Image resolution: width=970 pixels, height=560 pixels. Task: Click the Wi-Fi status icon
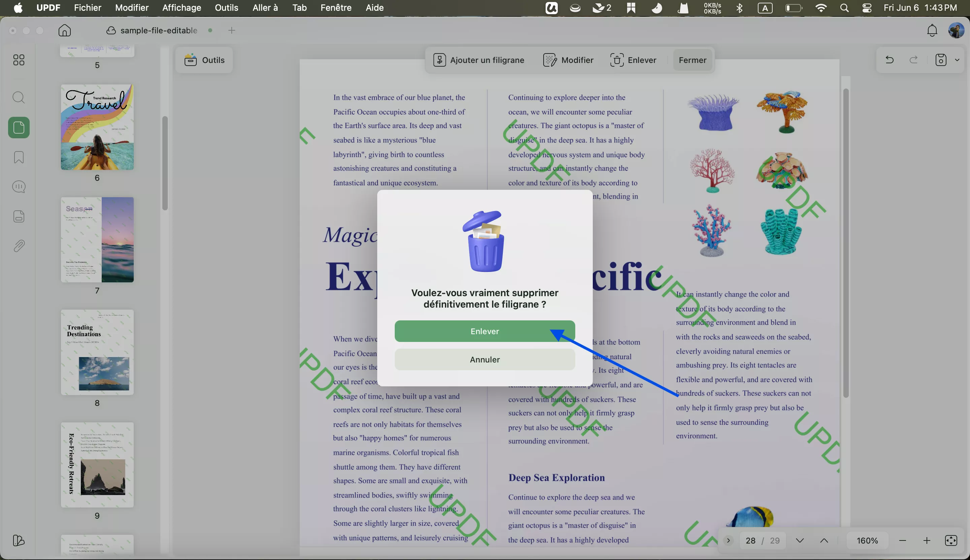pos(821,8)
